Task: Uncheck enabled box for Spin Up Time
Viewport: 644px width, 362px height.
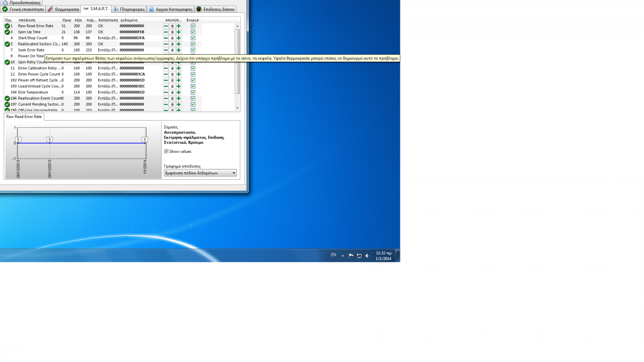Action: point(193,32)
